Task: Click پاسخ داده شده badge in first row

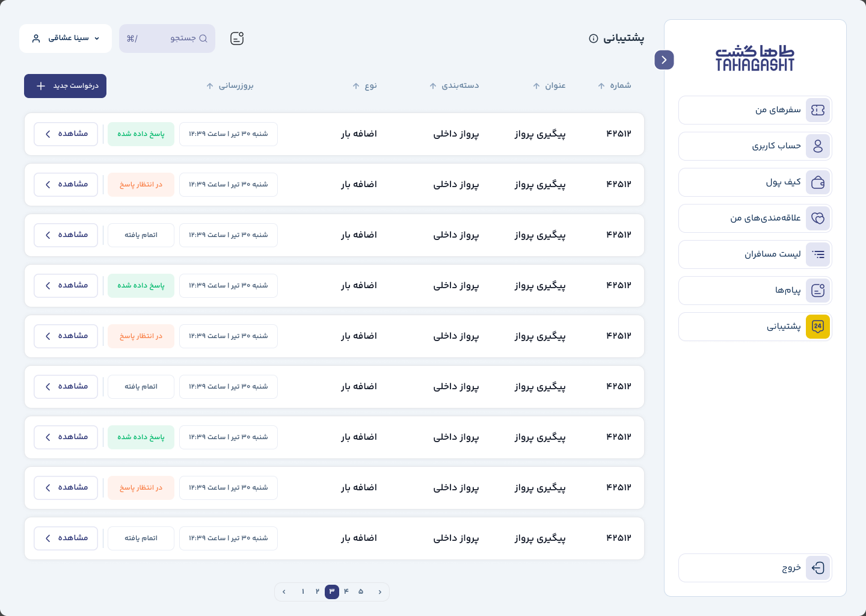Action: pos(141,134)
